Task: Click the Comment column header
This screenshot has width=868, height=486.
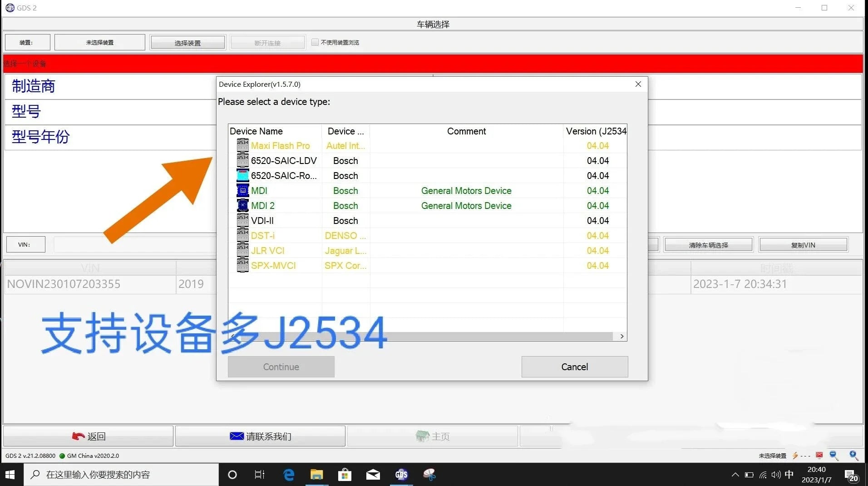Action: tap(466, 131)
